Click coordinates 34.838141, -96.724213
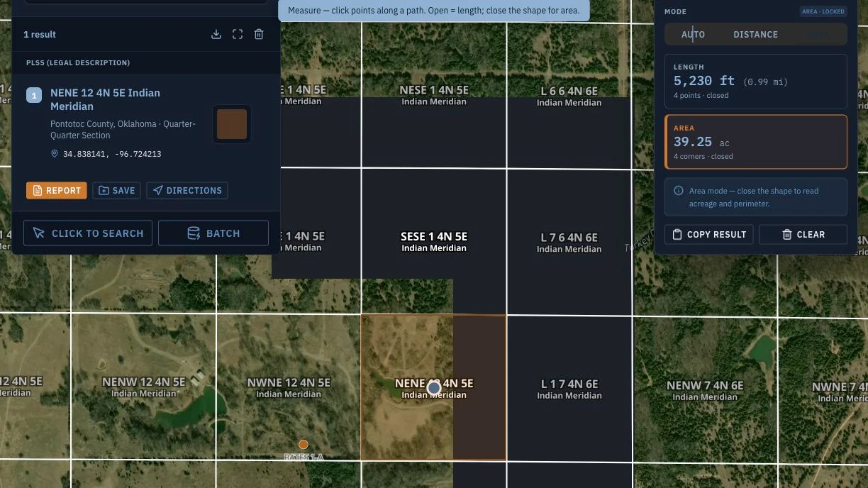 click(x=112, y=154)
